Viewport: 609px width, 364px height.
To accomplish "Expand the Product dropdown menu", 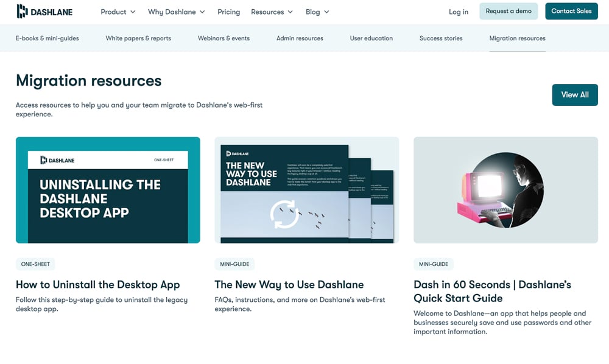I will coord(118,12).
